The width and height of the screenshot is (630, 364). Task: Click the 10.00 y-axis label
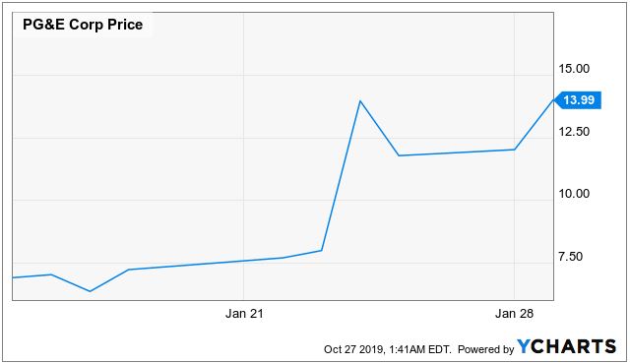click(574, 194)
